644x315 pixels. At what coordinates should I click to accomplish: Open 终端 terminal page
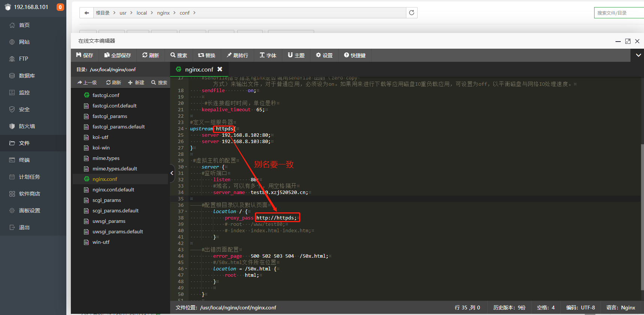[x=24, y=160]
